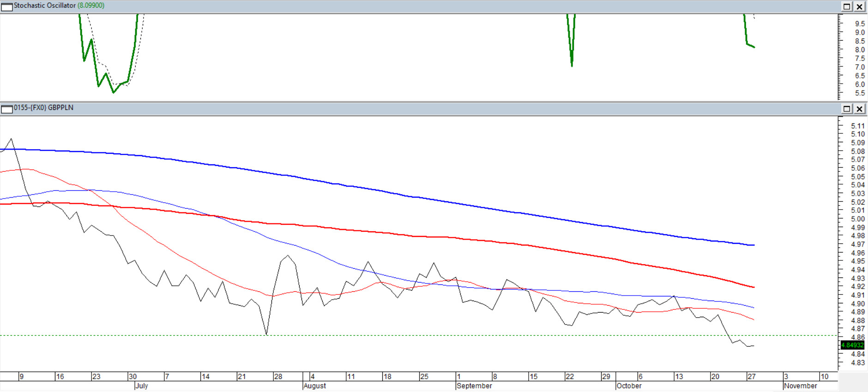Click the November label on date axis
Image resolution: width=868 pixels, height=392 pixels.
click(800, 386)
